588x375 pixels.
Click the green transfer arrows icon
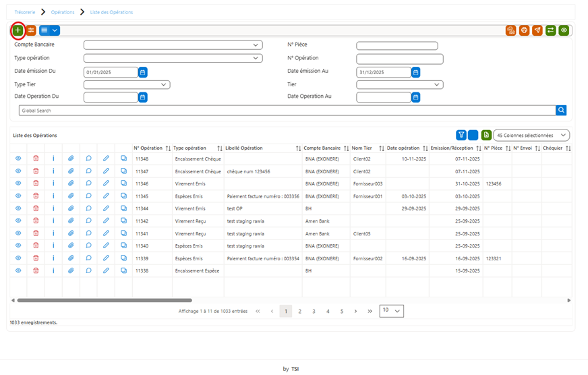point(550,30)
